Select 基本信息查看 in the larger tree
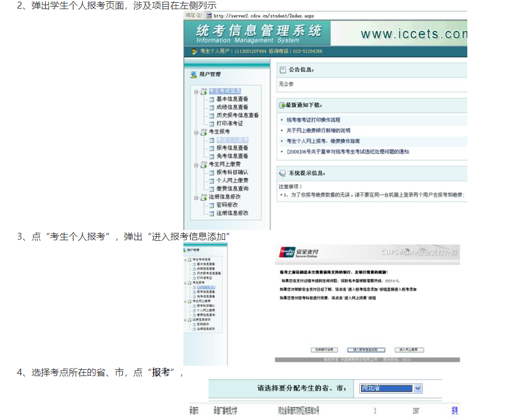513x420 pixels. [232, 99]
